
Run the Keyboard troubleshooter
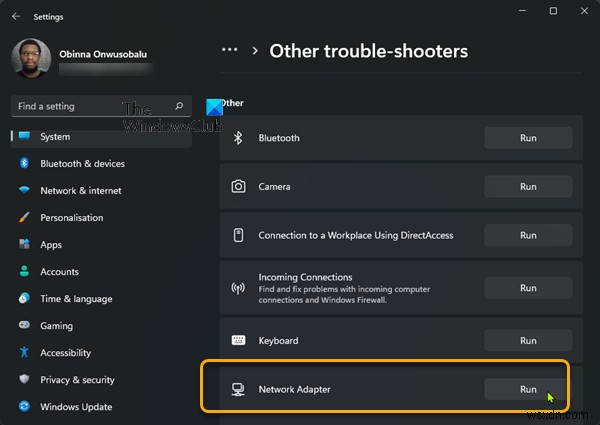[x=528, y=341]
